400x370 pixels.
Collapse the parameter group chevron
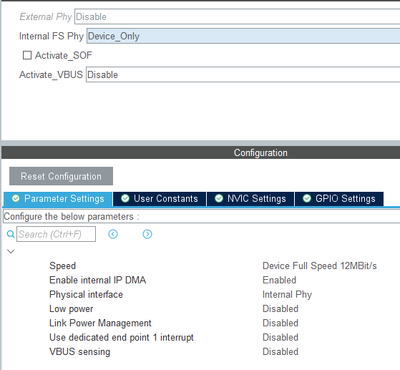click(x=11, y=251)
